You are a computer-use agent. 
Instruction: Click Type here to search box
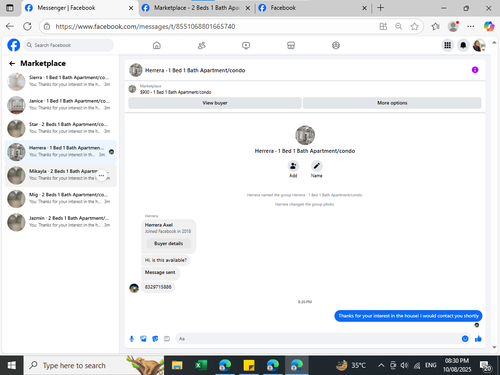(93, 365)
